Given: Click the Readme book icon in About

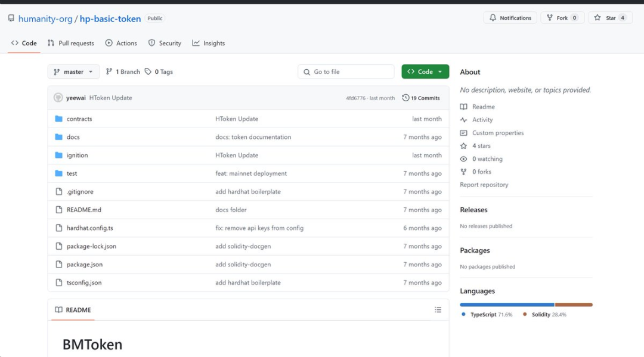Looking at the screenshot, I should pos(464,107).
